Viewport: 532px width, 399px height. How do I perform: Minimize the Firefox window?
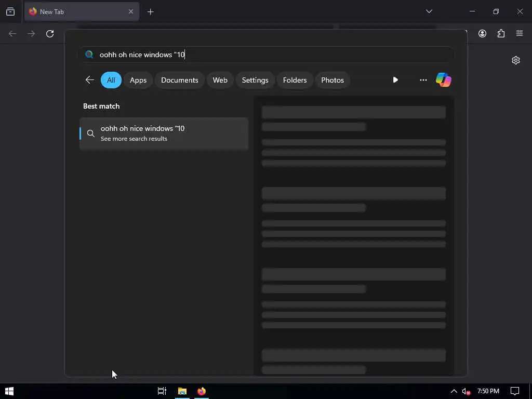click(x=472, y=11)
